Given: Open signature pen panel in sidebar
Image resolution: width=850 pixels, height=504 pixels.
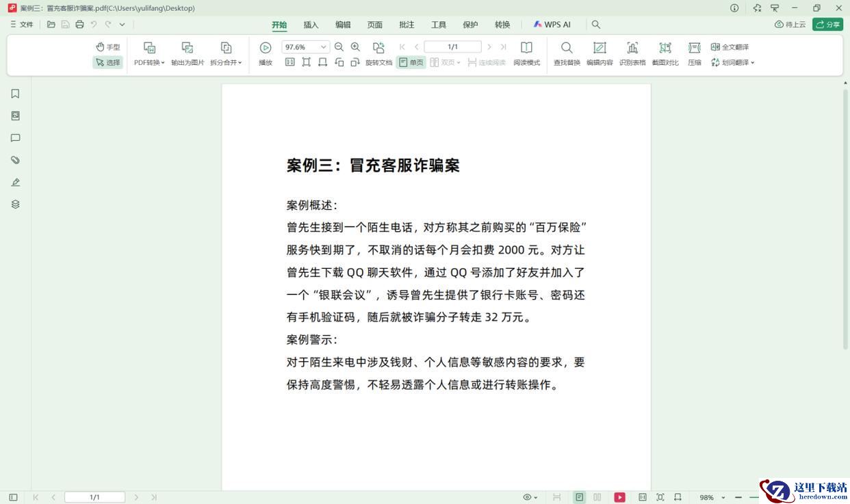Looking at the screenshot, I should pyautogui.click(x=15, y=182).
